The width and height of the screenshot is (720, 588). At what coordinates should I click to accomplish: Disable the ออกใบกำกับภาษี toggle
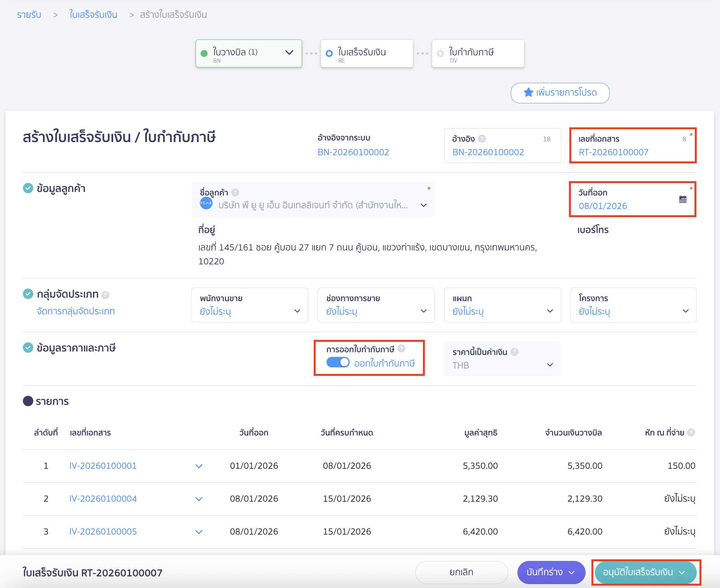click(338, 362)
